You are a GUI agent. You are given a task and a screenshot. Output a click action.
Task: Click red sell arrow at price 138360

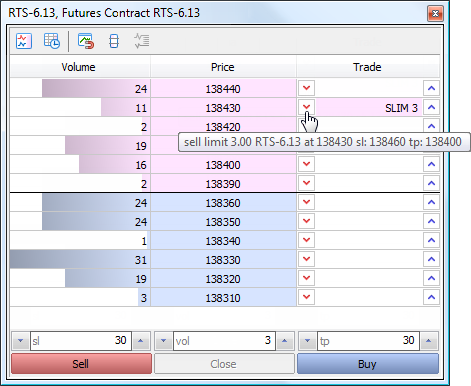306,202
